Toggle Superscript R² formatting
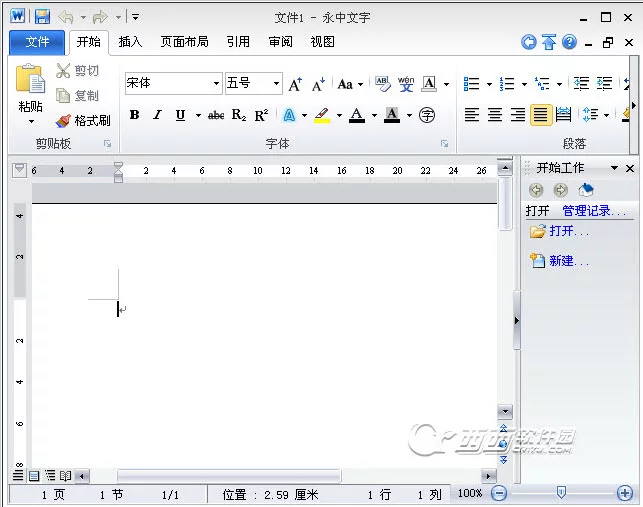This screenshot has height=507, width=643. pyautogui.click(x=261, y=115)
